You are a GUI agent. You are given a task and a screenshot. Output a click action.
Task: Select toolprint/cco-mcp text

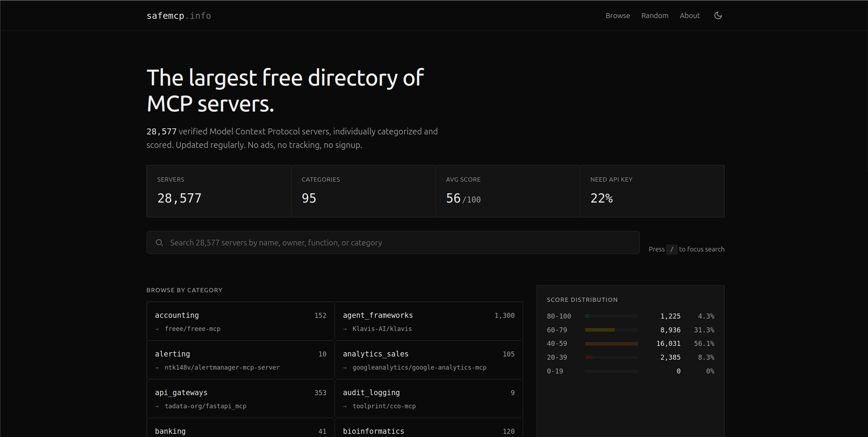point(384,406)
